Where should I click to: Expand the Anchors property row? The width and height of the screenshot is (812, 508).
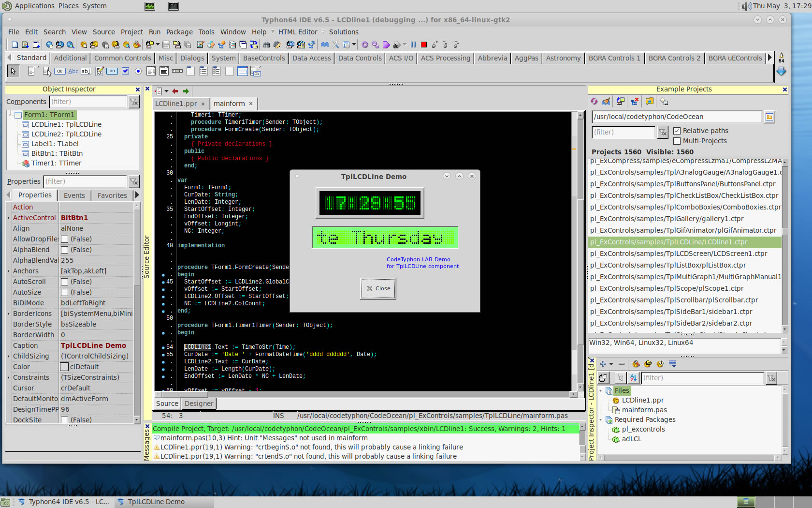point(9,271)
